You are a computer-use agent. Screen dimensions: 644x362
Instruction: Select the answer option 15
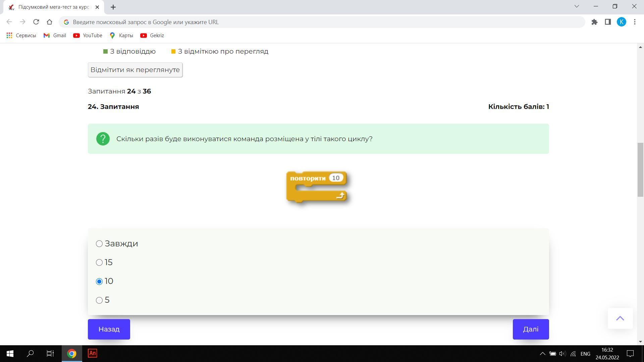(x=99, y=262)
